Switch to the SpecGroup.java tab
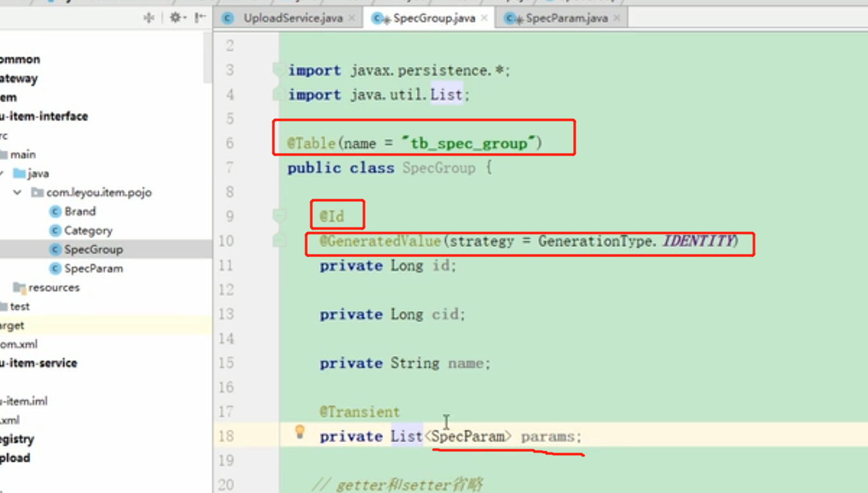 coord(434,18)
